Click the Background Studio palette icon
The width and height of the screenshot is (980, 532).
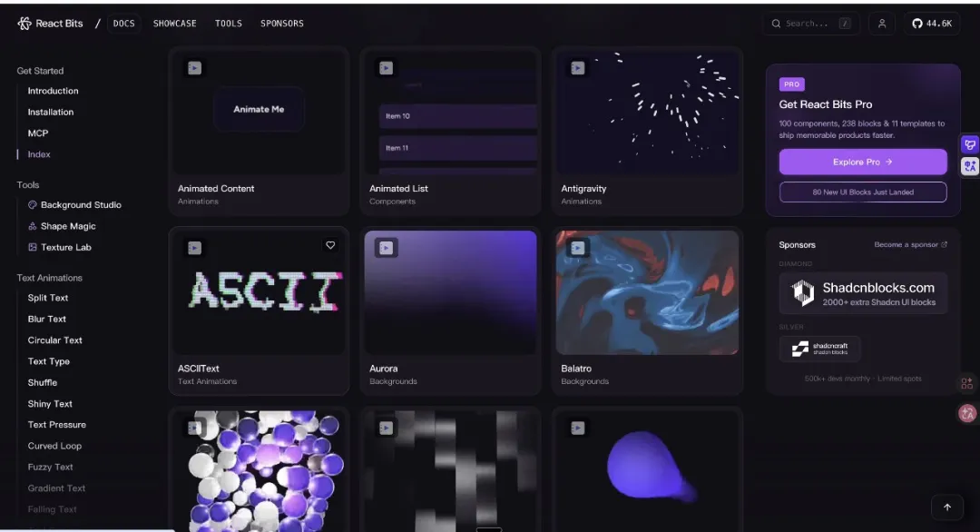(x=33, y=204)
